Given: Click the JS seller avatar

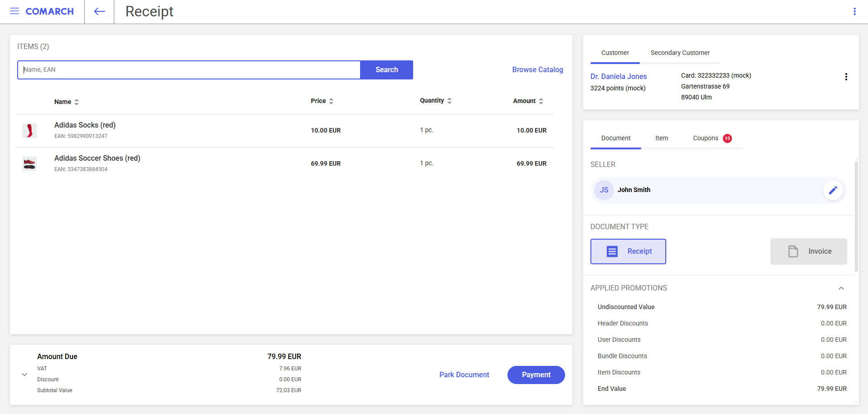Looking at the screenshot, I should click(x=604, y=190).
